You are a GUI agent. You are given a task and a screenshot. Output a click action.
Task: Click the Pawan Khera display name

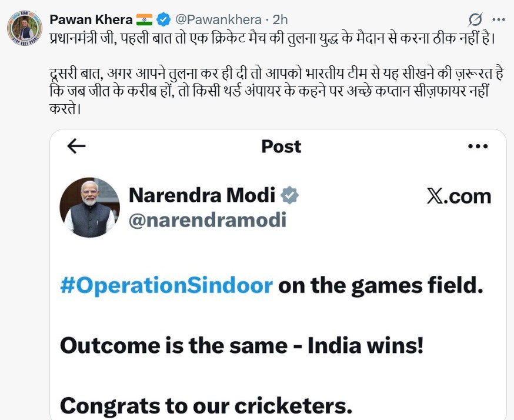(91, 19)
